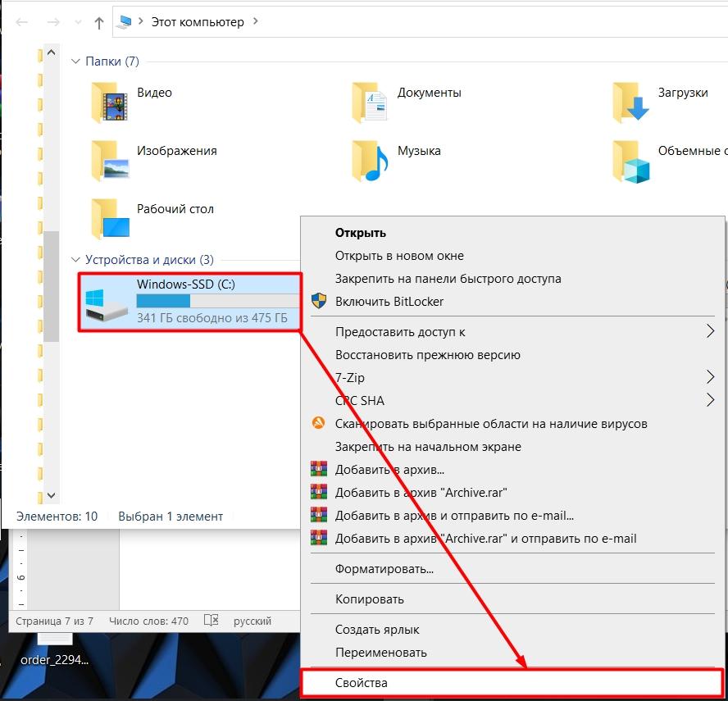
Task: Choose Включить BitLocker
Action: click(x=513, y=302)
